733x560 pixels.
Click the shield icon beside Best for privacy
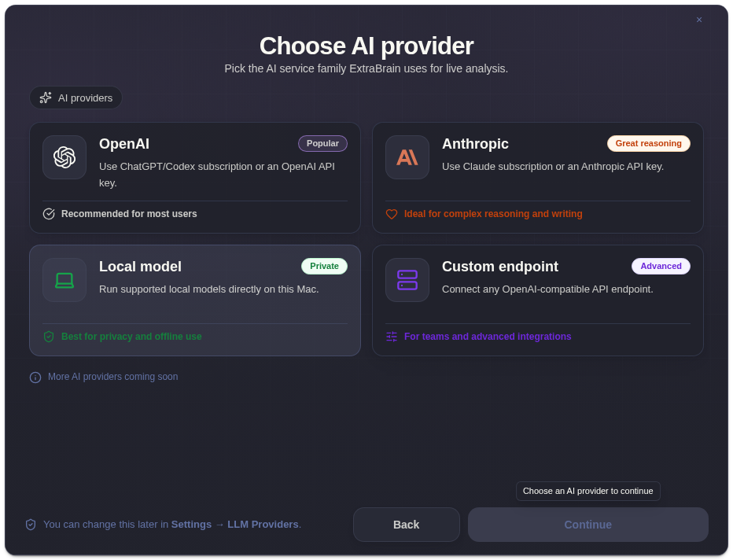(49, 337)
